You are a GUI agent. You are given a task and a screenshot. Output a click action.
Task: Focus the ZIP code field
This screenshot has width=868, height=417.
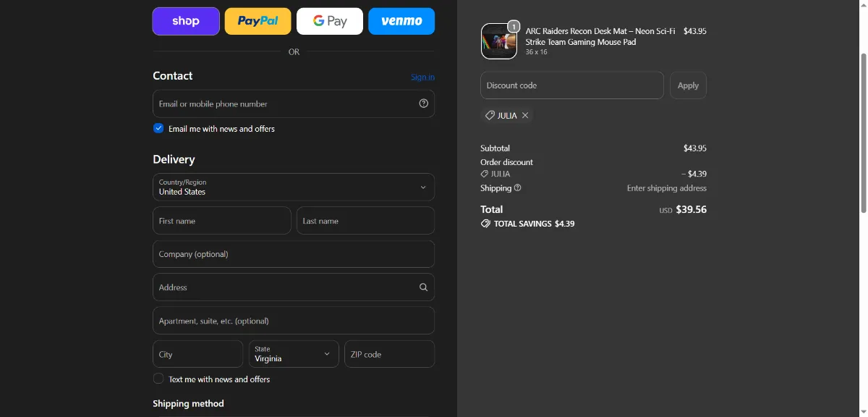390,354
